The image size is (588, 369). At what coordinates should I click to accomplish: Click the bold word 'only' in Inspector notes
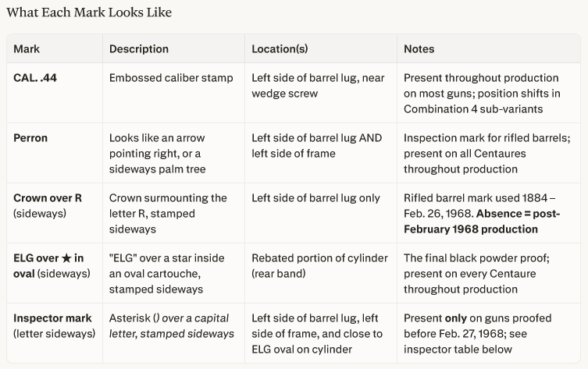(x=455, y=318)
